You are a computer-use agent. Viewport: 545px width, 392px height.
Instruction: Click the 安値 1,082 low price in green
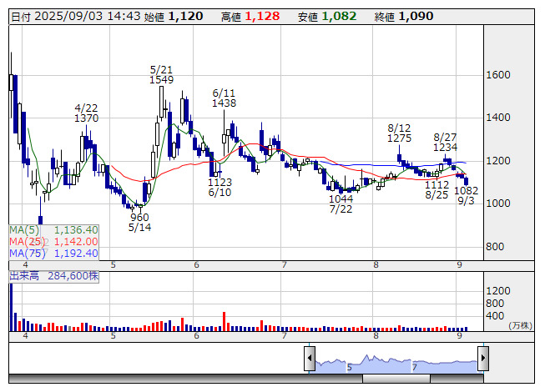(327, 17)
